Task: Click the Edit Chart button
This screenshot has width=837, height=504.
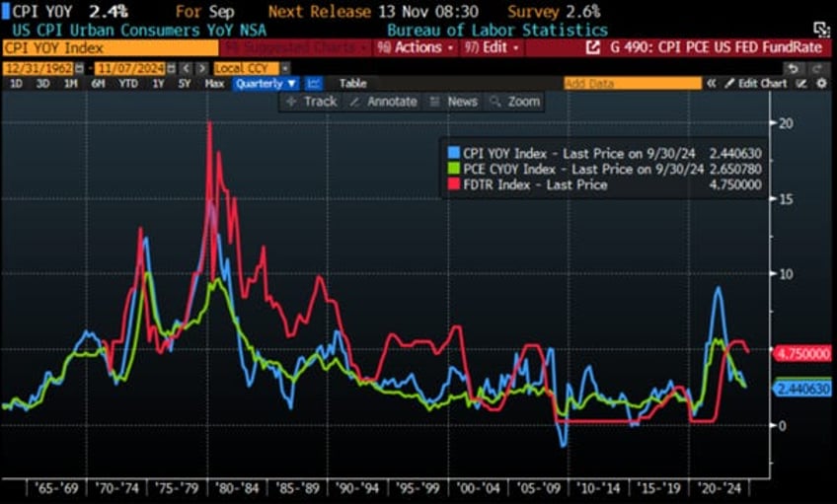Action: coord(755,83)
